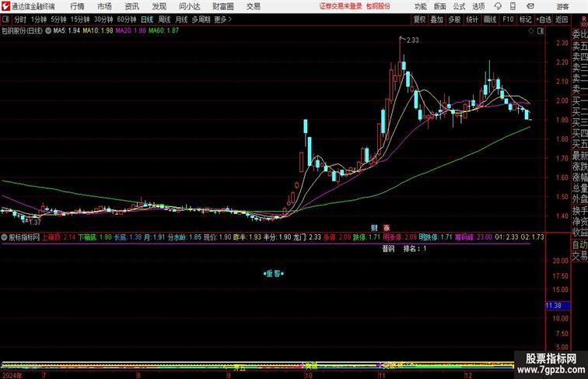Toggle the chart right side panel icon
This screenshot has width=588, height=379.
coord(541,32)
